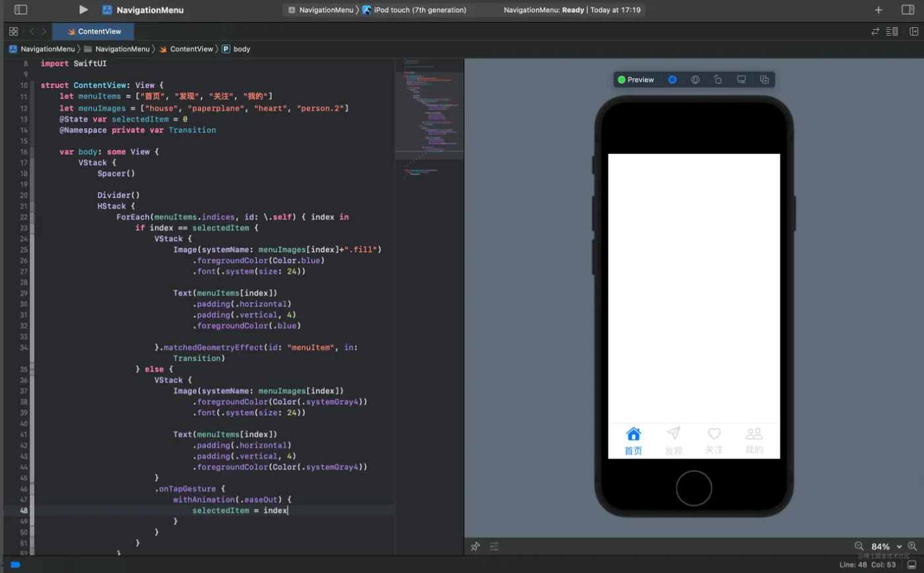Open the ContentView file breadcrumb
The height and width of the screenshot is (573, 924).
pos(186,49)
